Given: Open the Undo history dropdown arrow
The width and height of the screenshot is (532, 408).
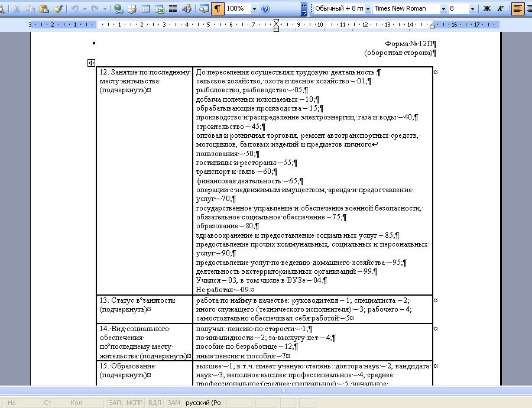Looking at the screenshot, I should (85, 9).
